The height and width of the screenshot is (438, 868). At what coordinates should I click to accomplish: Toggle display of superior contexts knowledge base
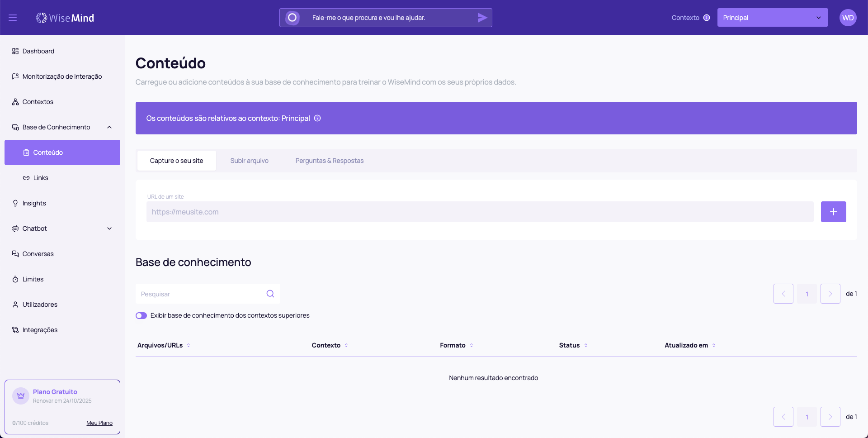[142, 315]
